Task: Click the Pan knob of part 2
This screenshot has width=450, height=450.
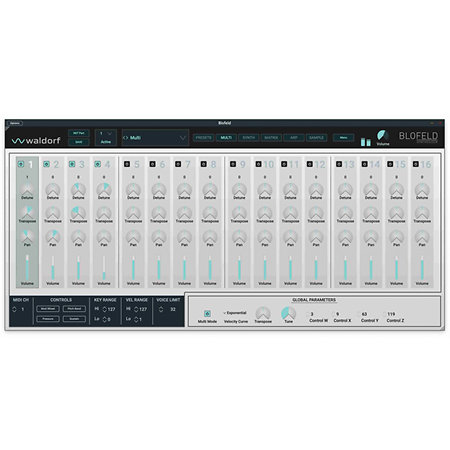Action: (53, 236)
